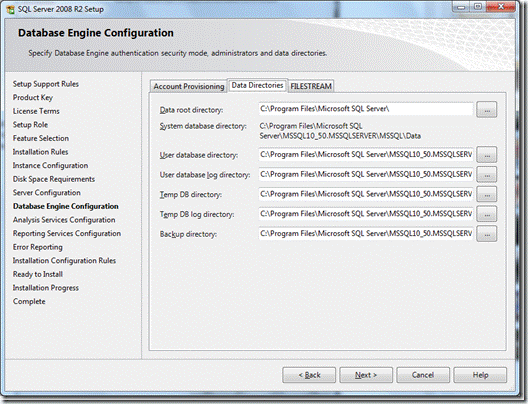The width and height of the screenshot is (528, 404).
Task: Proceed with the Next button
Action: 366,375
